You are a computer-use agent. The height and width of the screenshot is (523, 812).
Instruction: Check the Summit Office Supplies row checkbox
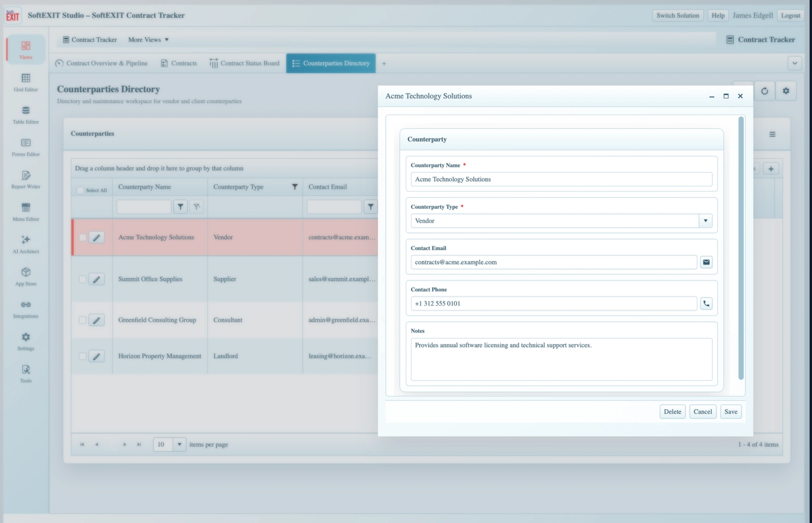click(x=82, y=279)
